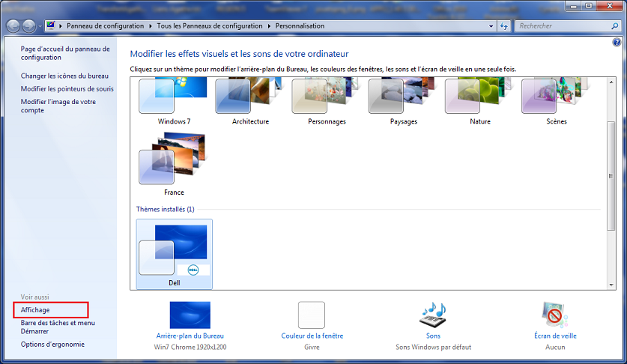
Task: Open 'Options d'ergonomie' link
Action: click(x=52, y=344)
